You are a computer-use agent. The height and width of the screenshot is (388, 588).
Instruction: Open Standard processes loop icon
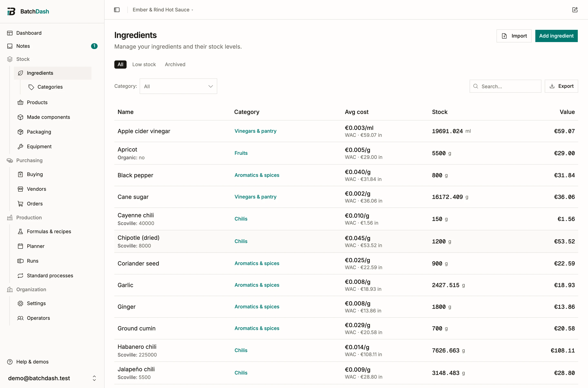[21, 276]
